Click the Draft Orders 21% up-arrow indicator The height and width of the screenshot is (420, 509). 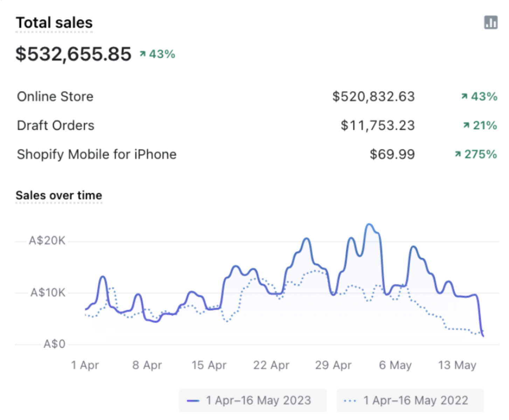coord(466,125)
